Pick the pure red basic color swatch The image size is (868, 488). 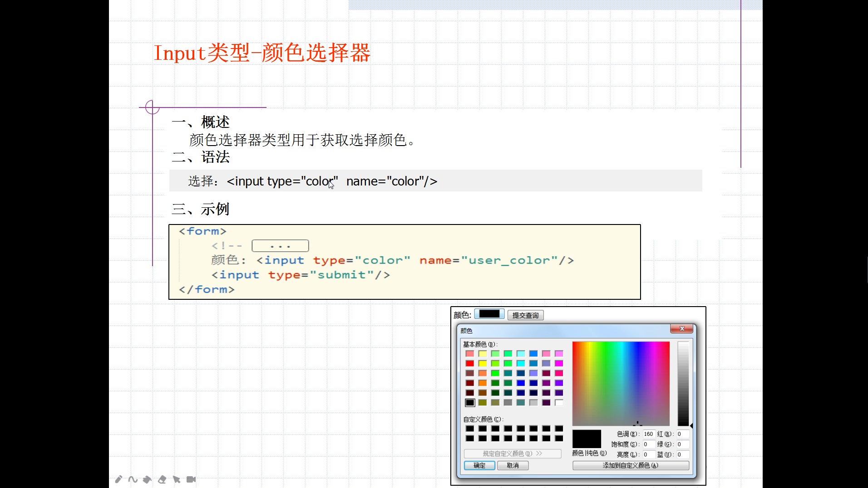coord(470,363)
